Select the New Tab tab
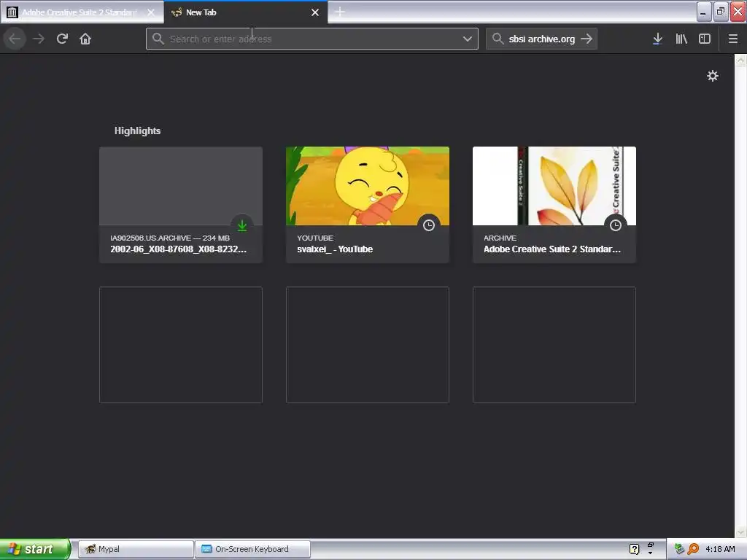The height and width of the screenshot is (560, 747). click(x=246, y=12)
